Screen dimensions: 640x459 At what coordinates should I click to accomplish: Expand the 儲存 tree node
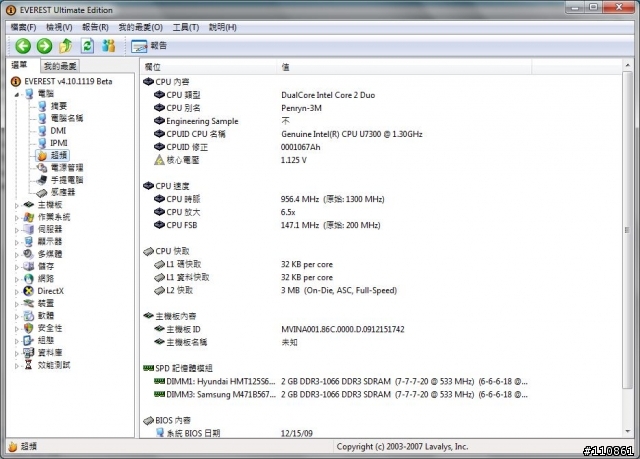(x=17, y=267)
